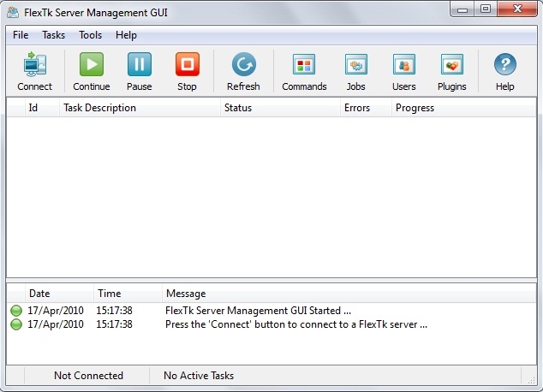Open the Tasks menu
543x392 pixels.
[53, 35]
